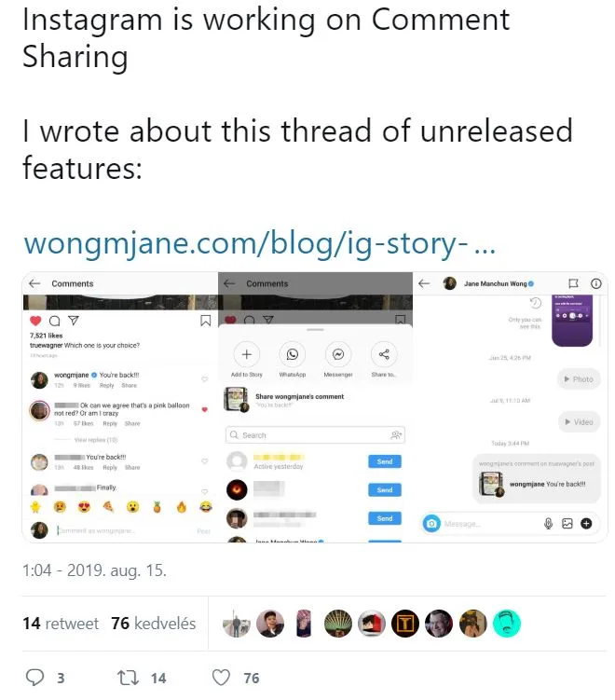Click the teal avatar among likers
615x700 pixels.
507,624
